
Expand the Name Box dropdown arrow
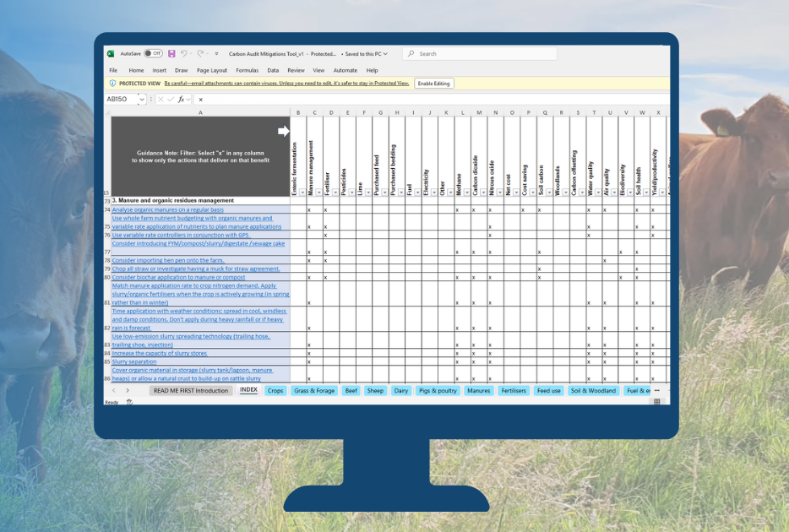pyautogui.click(x=142, y=100)
